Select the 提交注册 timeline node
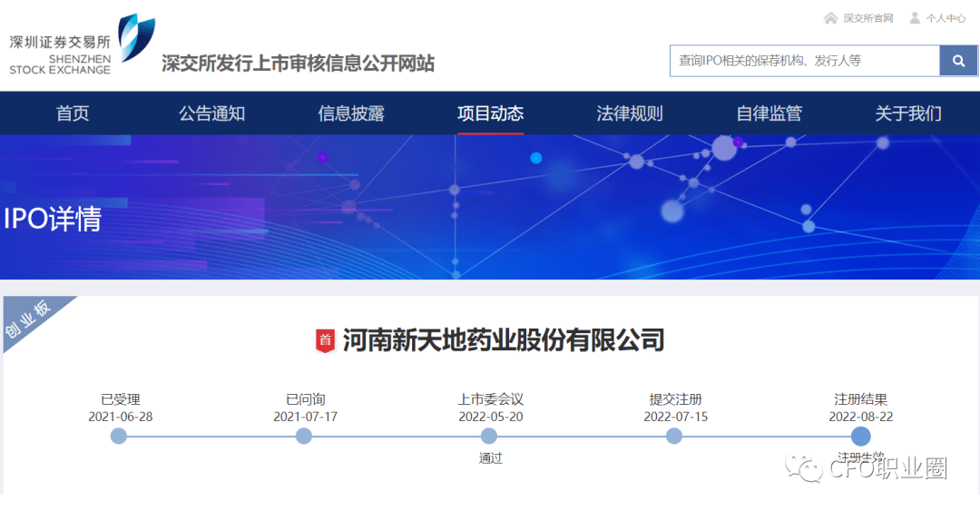Viewport: 980px width, 511px height. (x=674, y=437)
